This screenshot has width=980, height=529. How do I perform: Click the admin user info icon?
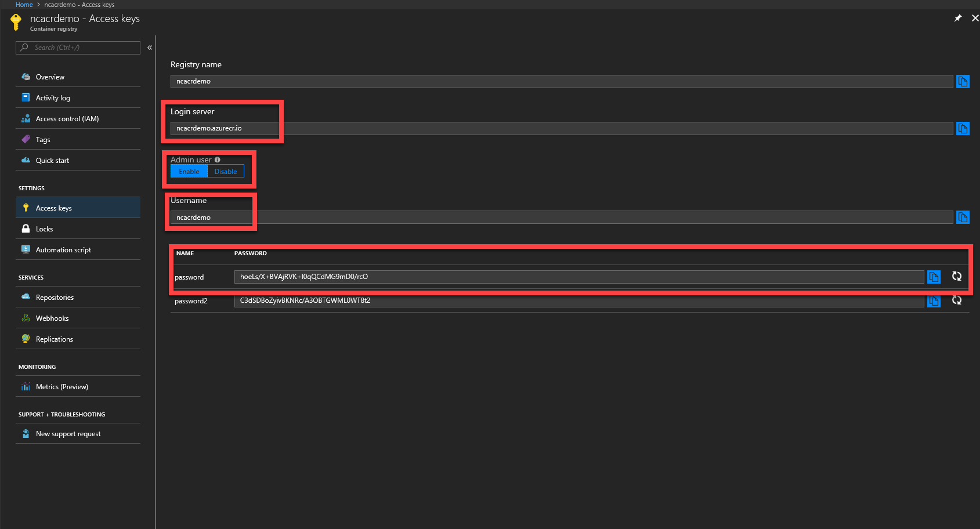[218, 160]
